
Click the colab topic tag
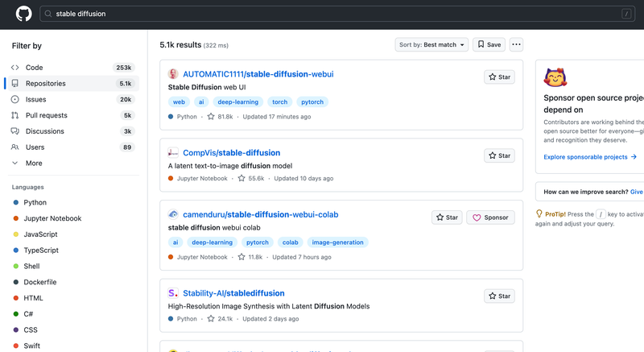click(x=290, y=242)
